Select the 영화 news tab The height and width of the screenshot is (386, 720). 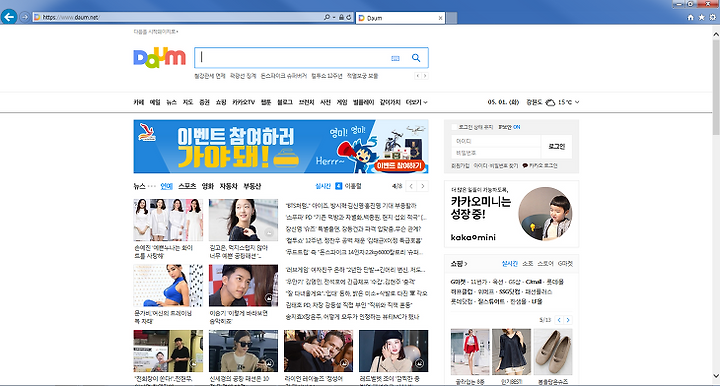point(208,186)
